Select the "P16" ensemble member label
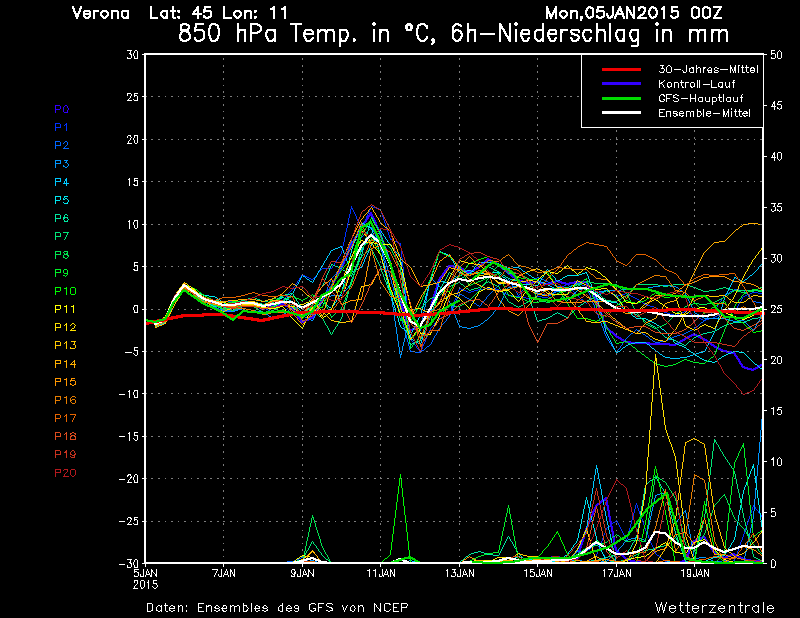 pos(65,400)
